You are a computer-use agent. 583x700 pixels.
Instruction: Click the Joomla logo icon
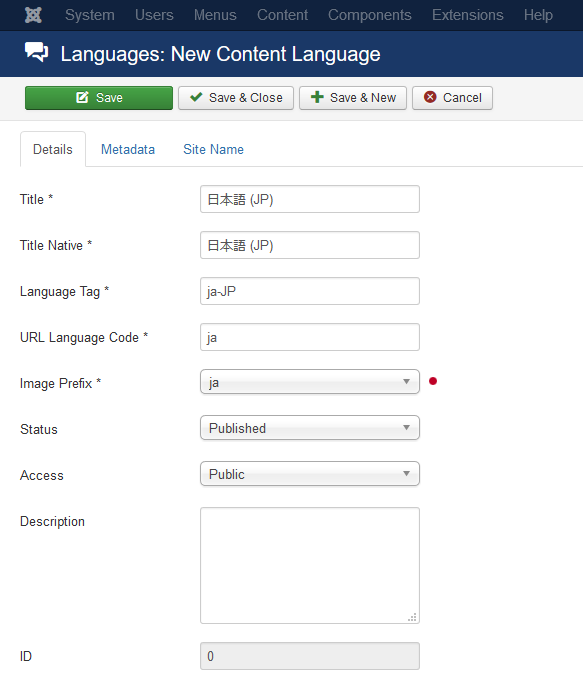tap(33, 15)
